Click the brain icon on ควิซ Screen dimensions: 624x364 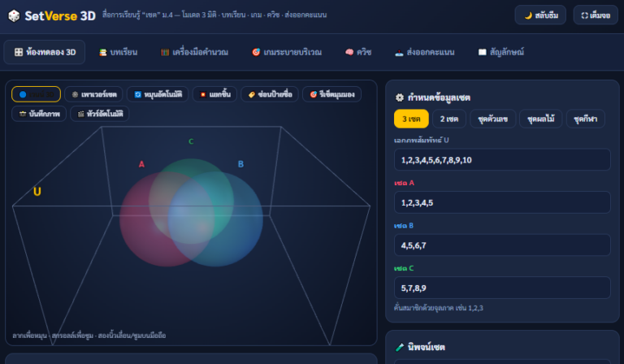pyautogui.click(x=349, y=52)
